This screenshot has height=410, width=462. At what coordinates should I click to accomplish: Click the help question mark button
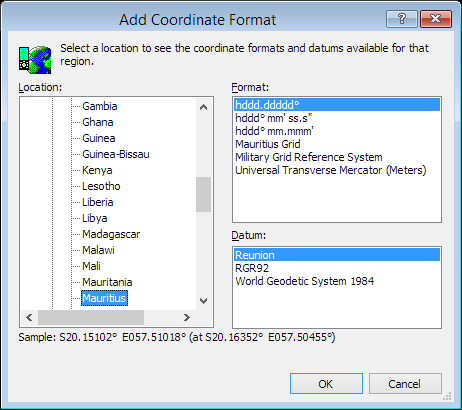(402, 19)
